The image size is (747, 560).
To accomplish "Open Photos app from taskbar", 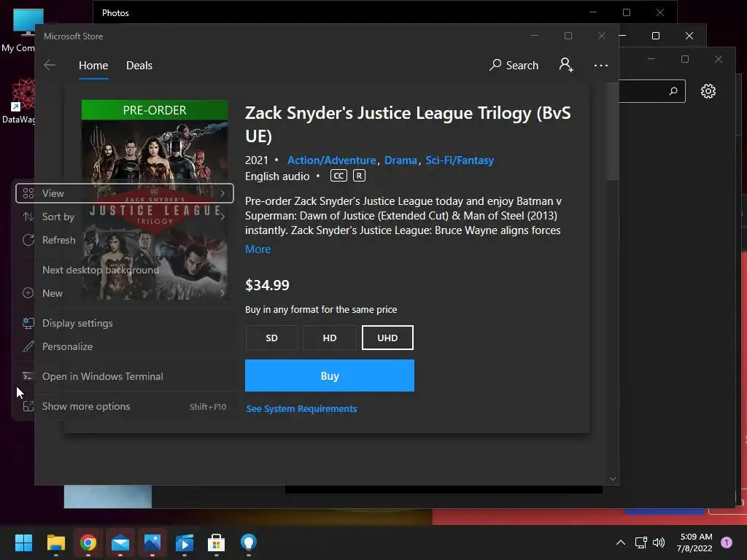I will (x=152, y=542).
